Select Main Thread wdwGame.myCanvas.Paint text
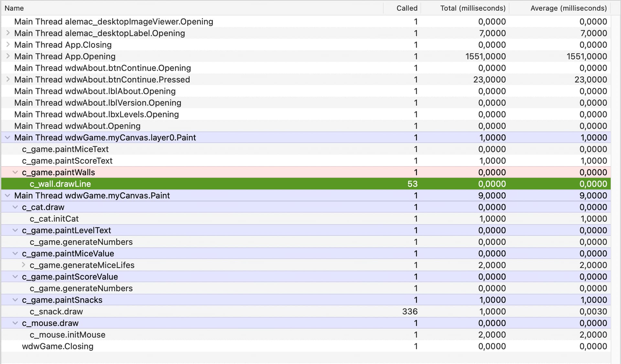The height and width of the screenshot is (364, 621). pyautogui.click(x=92, y=196)
